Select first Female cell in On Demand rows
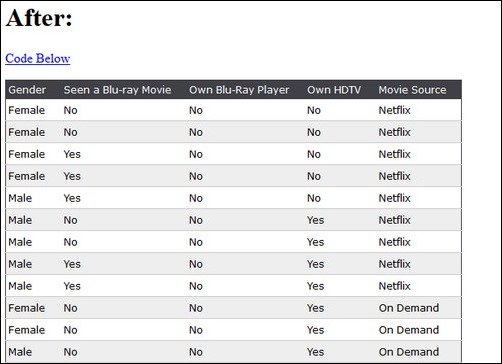 [26, 308]
